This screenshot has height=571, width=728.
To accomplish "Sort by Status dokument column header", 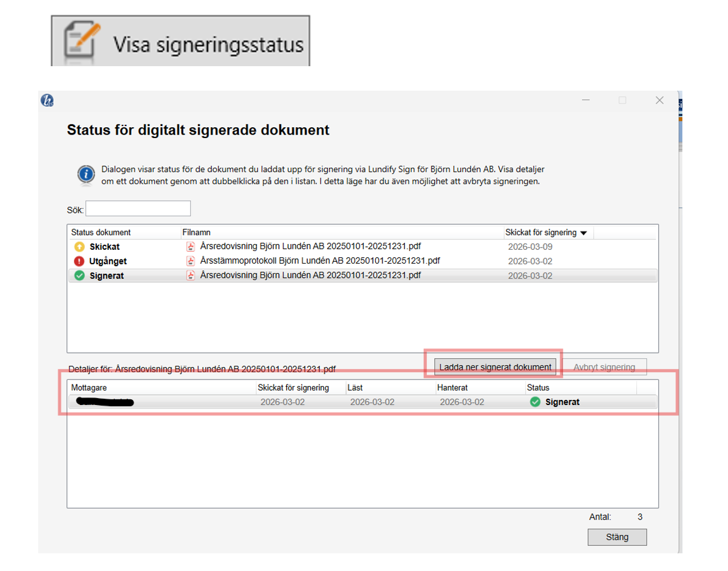I will click(x=101, y=233).
